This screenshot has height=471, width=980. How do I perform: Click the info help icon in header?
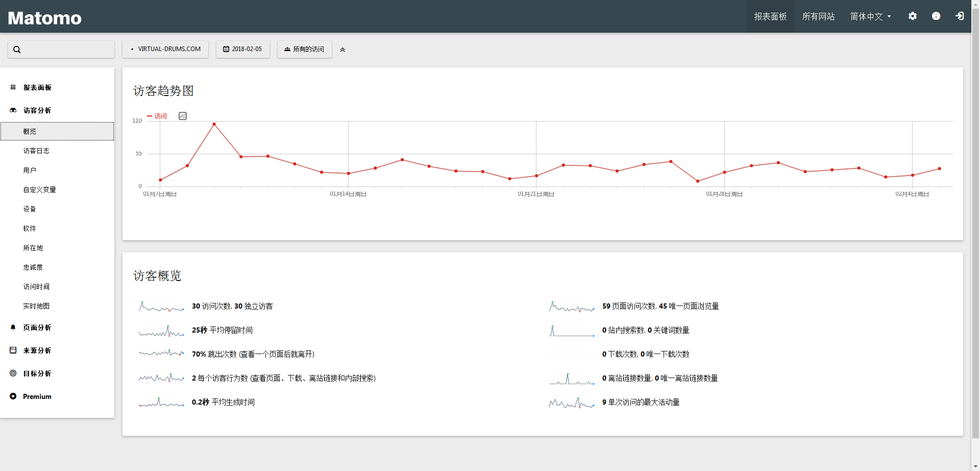pyautogui.click(x=936, y=16)
